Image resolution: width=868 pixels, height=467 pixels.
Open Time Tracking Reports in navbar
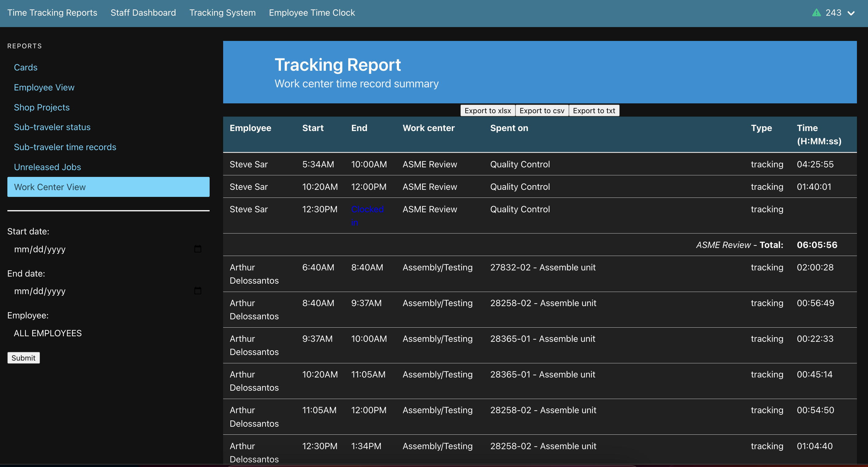pos(52,13)
